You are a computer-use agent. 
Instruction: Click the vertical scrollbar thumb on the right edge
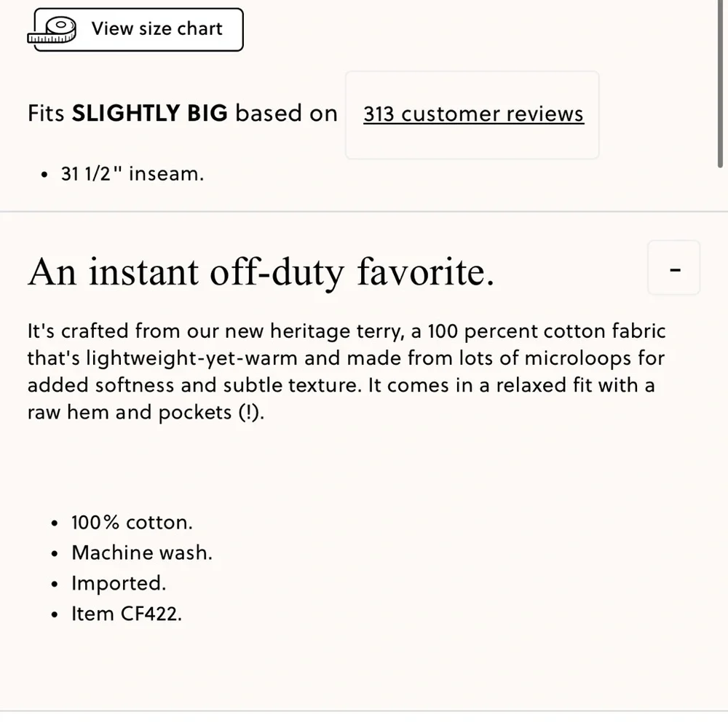tap(720, 84)
